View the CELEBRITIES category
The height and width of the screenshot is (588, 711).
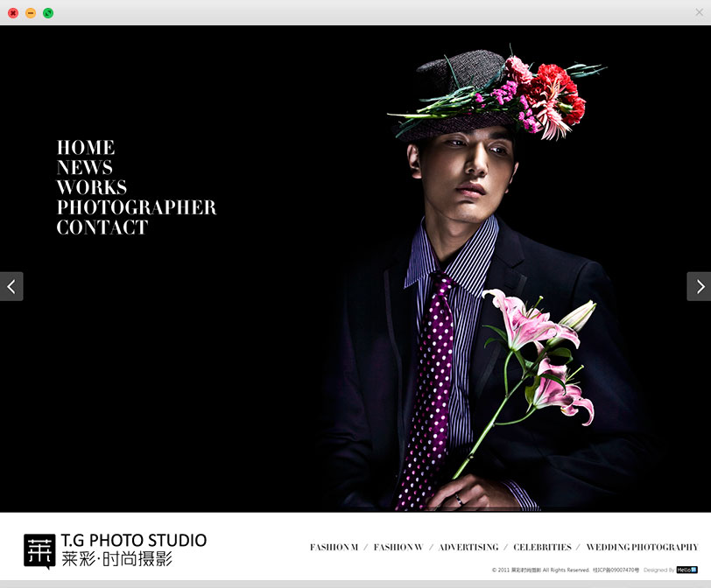(542, 547)
